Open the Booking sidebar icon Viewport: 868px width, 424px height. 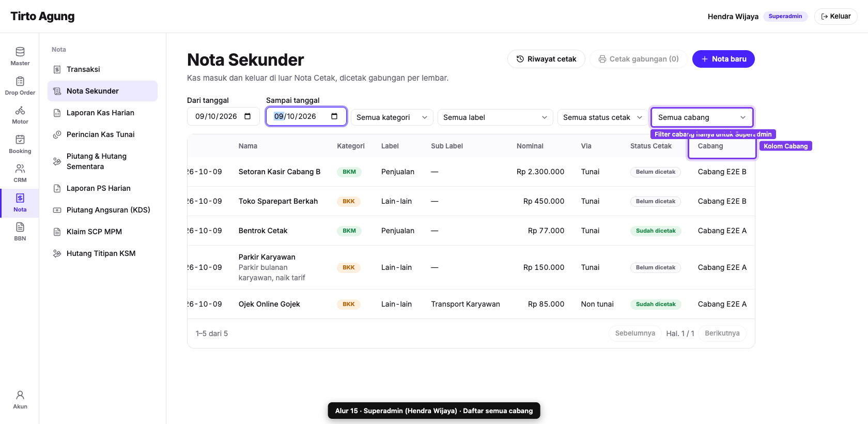pyautogui.click(x=20, y=144)
